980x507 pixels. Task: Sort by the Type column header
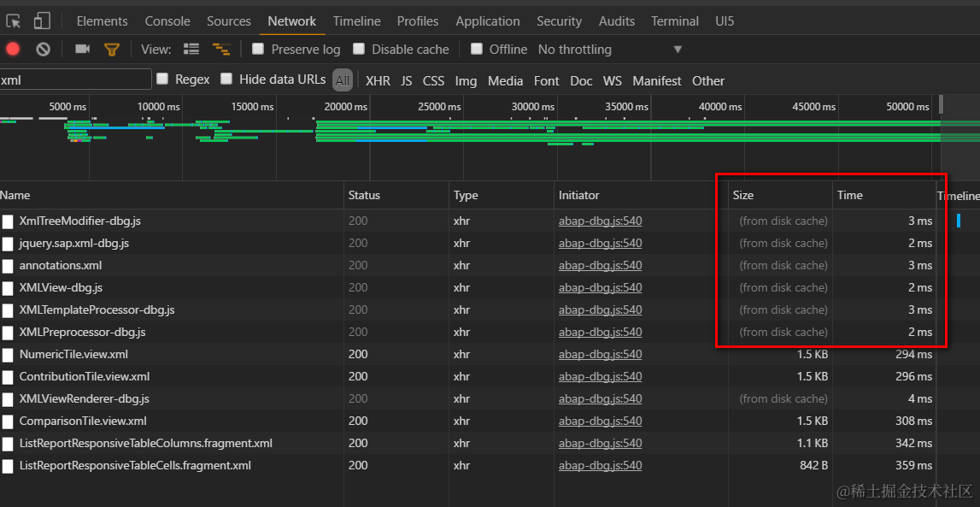pos(502,195)
